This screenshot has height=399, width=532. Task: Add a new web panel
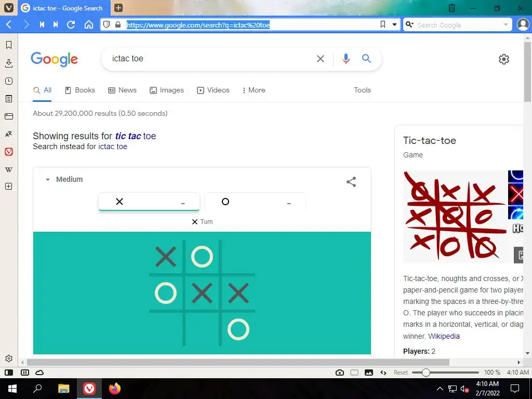(x=9, y=187)
